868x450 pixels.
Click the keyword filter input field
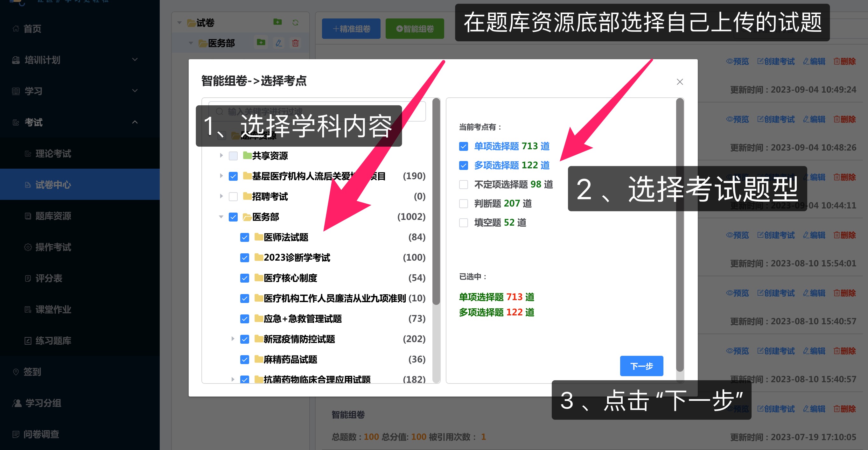[317, 111]
